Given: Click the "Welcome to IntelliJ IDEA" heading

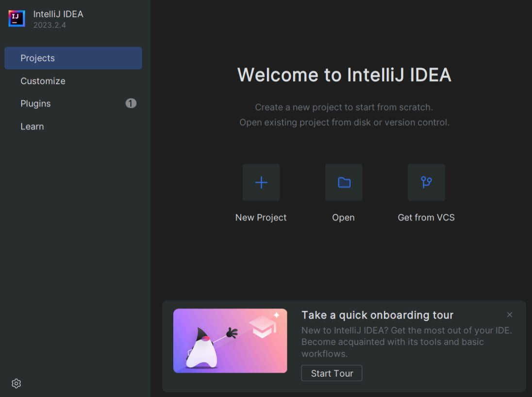Looking at the screenshot, I should [x=344, y=75].
